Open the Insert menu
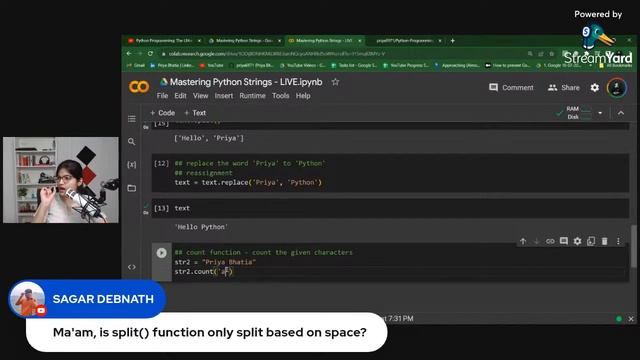 tap(224, 96)
